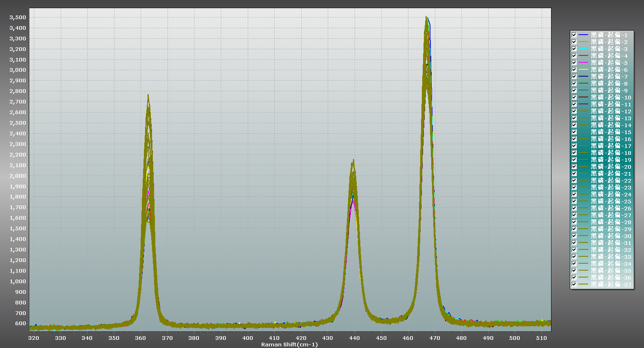The height and width of the screenshot is (348, 644).
Task: Uncheck the 黑磷-起偏-1 series checkbox
Action: (x=574, y=35)
